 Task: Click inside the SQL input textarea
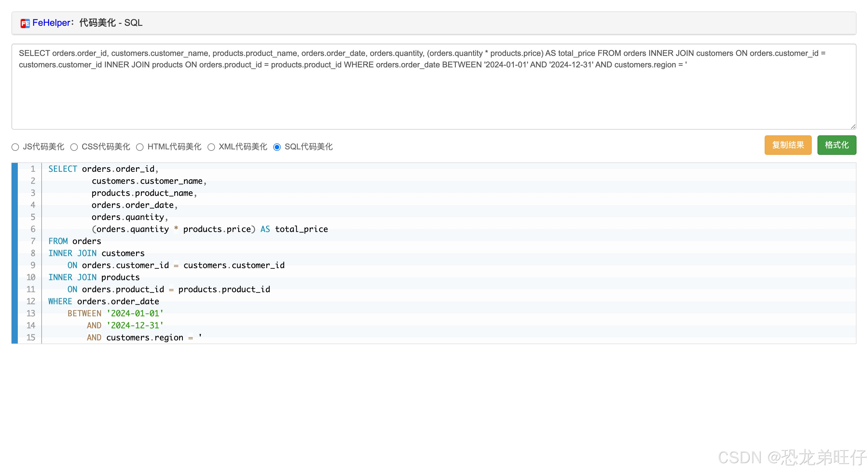[x=433, y=97]
